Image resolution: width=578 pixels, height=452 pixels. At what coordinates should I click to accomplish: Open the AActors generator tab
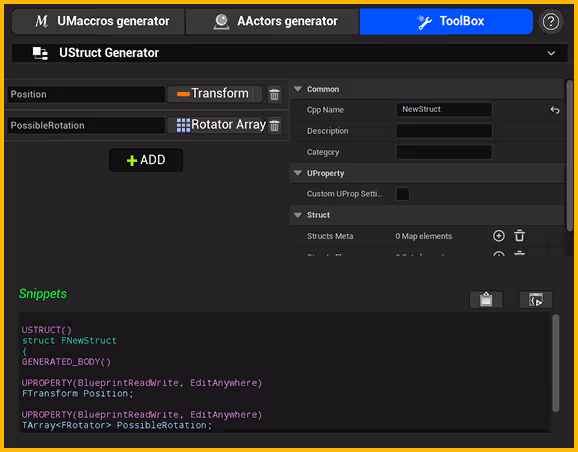(272, 21)
